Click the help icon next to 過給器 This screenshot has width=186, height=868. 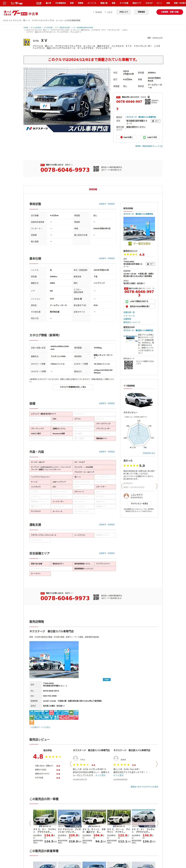click(81, 299)
